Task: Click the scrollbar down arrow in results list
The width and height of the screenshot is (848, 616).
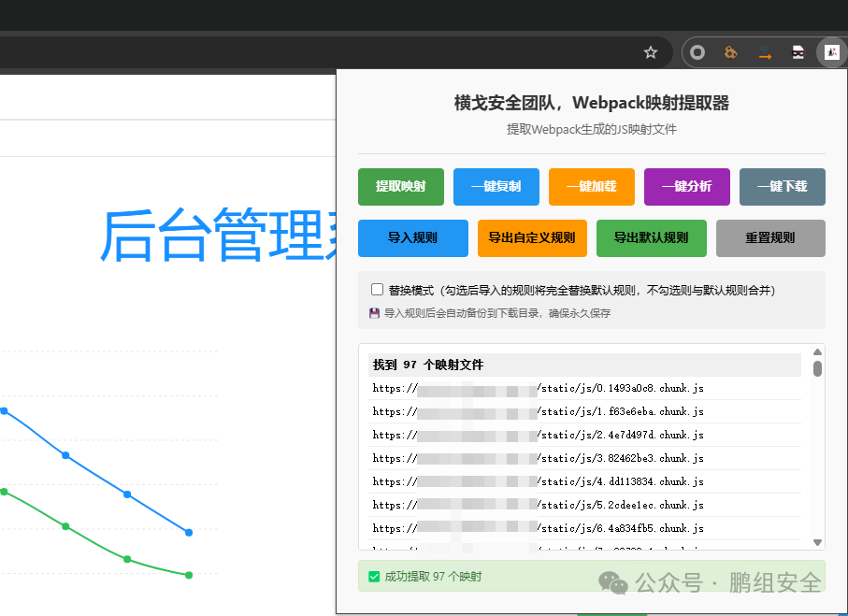Action: pyautogui.click(x=817, y=542)
